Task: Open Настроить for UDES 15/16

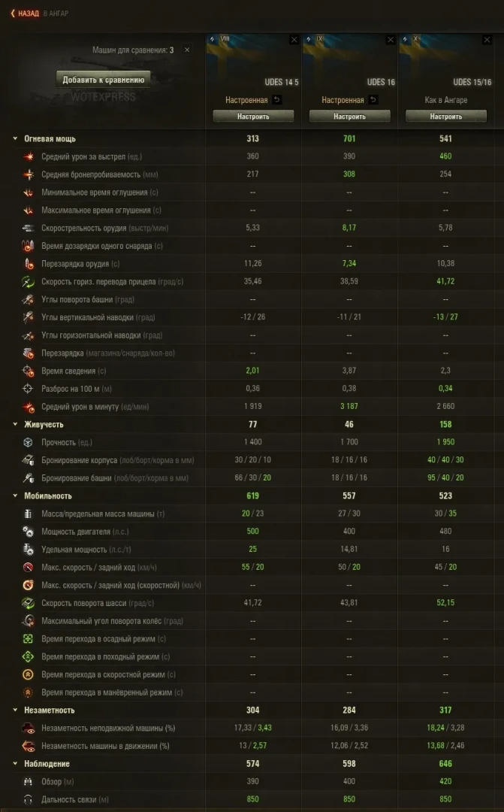Action: click(x=446, y=117)
